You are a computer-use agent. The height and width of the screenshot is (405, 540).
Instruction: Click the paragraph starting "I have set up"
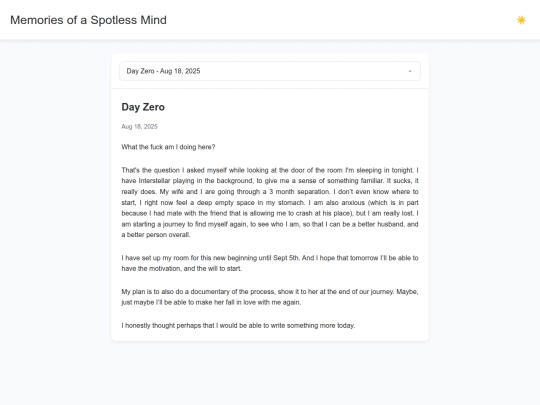270,263
